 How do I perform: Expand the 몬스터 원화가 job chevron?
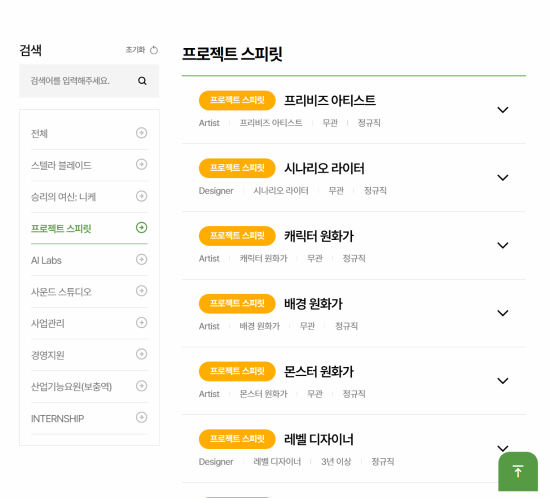point(503,381)
